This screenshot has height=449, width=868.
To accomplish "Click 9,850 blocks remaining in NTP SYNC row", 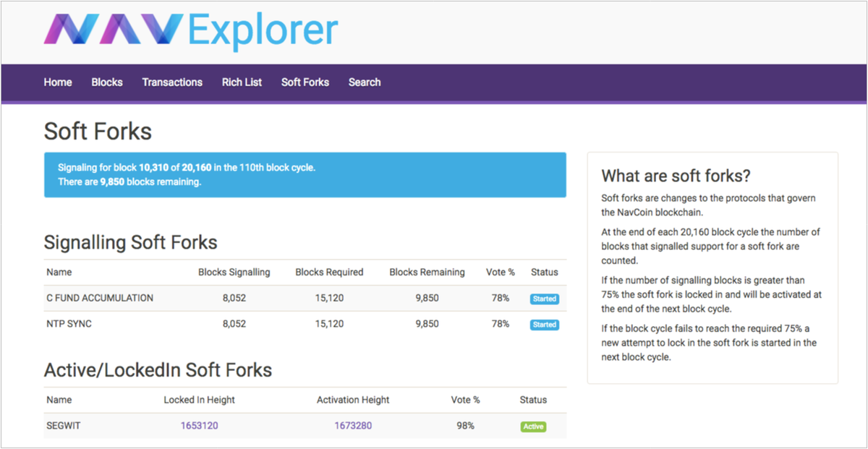I will (427, 324).
